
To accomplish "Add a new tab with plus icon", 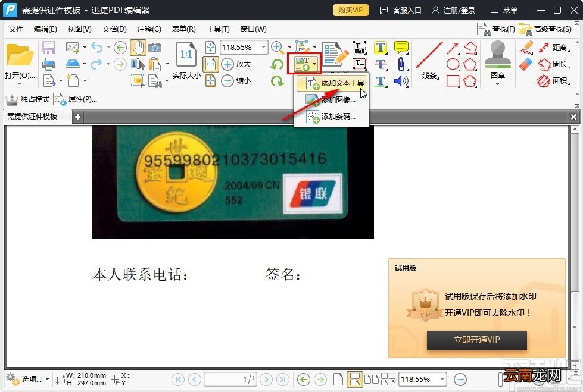I will pos(77,117).
